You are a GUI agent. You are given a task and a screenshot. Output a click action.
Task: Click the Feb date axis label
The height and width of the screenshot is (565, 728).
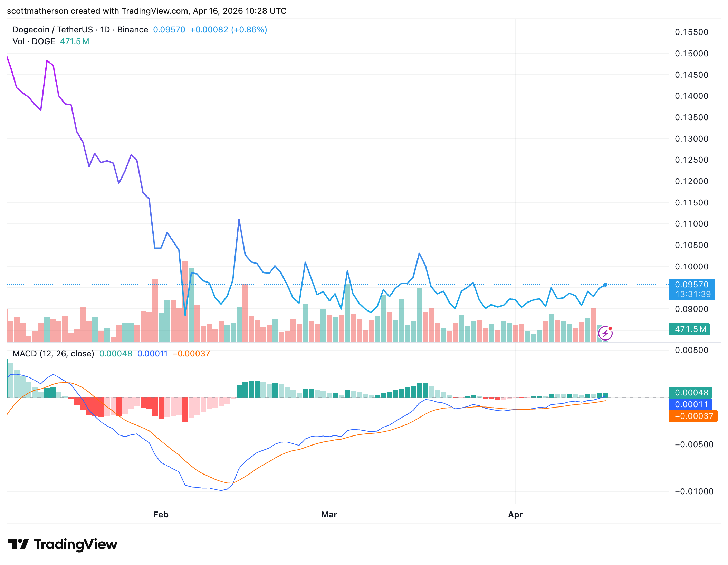point(161,515)
